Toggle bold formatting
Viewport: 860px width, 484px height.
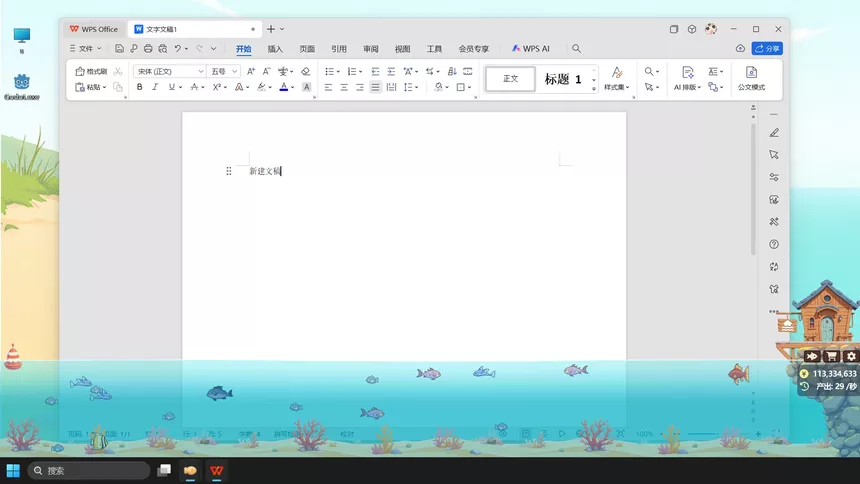[x=139, y=87]
